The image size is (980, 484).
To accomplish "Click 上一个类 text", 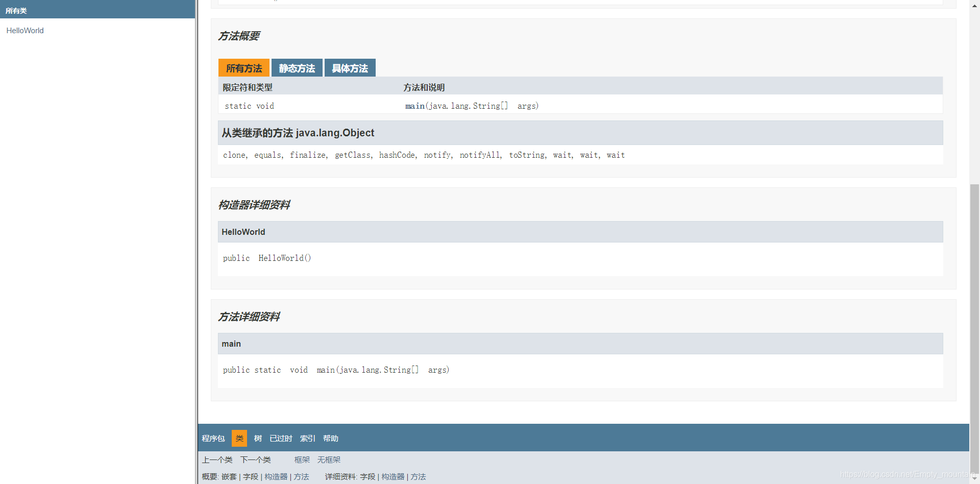I will [x=217, y=460].
